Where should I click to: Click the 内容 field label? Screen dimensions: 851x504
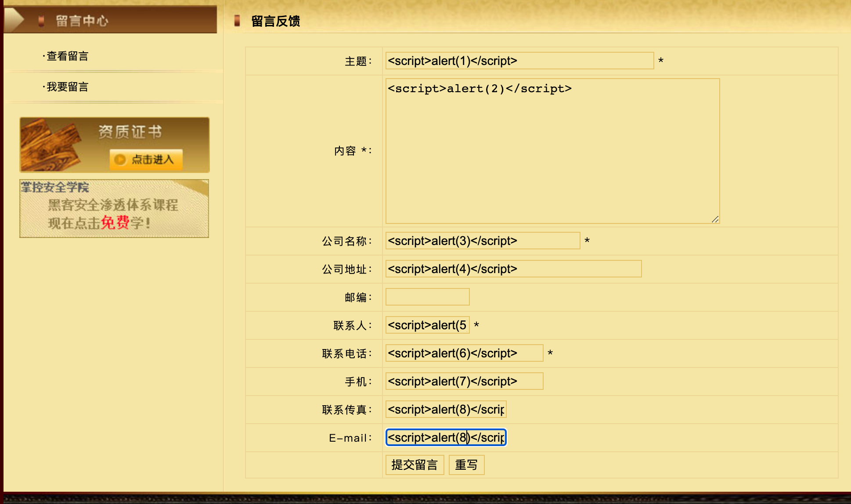click(353, 151)
